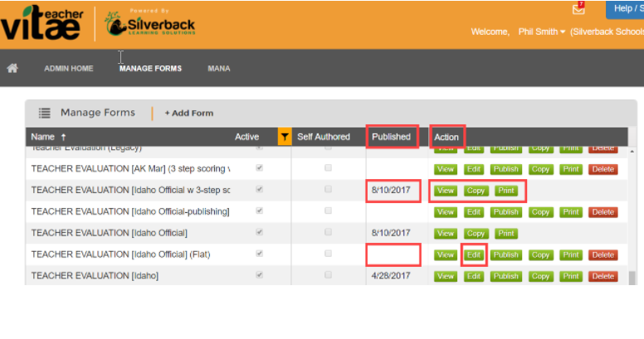Open the mail notifications envelope icon

click(579, 9)
